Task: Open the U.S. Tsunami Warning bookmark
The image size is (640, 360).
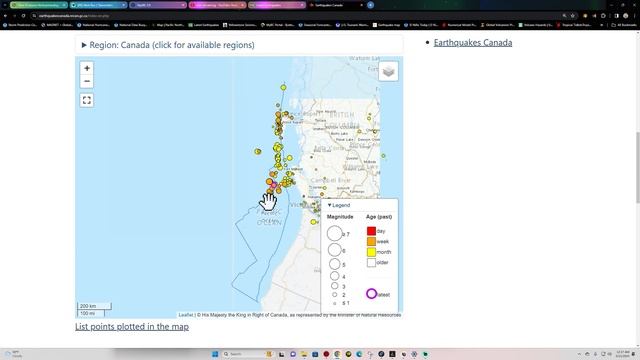Action: [352, 25]
